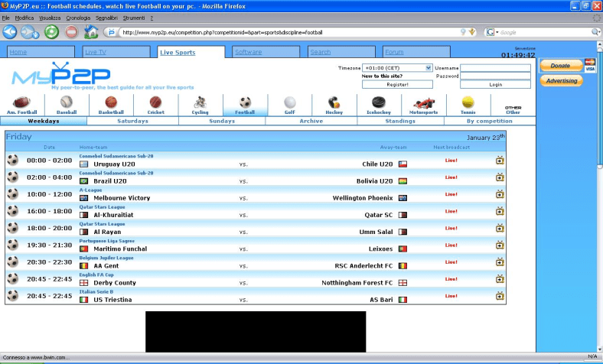Select the Hockey sport icon

click(x=334, y=105)
